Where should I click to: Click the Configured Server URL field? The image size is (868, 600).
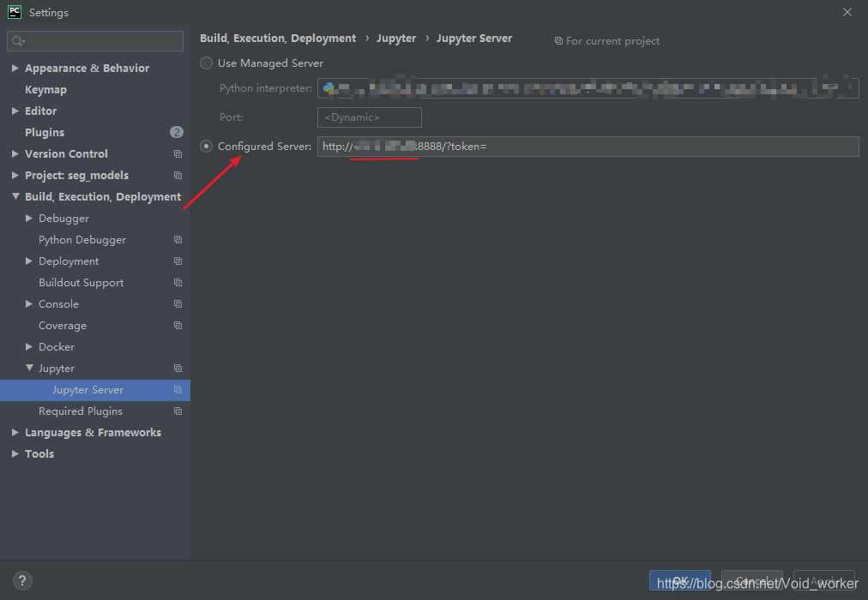click(588, 147)
